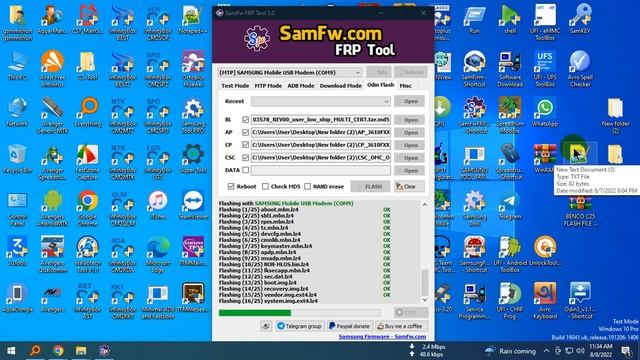Select the iTunes desktop icon
This screenshot has height=360, width=640.
(x=158, y=205)
